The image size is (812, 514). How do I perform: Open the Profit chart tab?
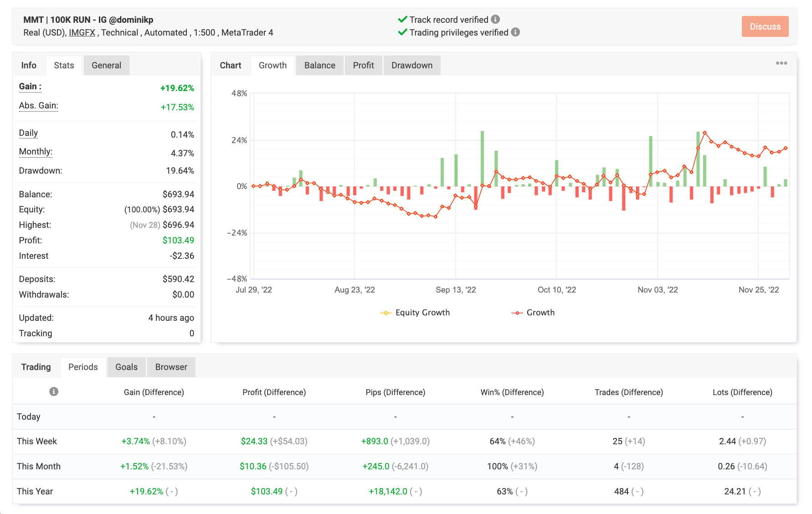tap(363, 65)
